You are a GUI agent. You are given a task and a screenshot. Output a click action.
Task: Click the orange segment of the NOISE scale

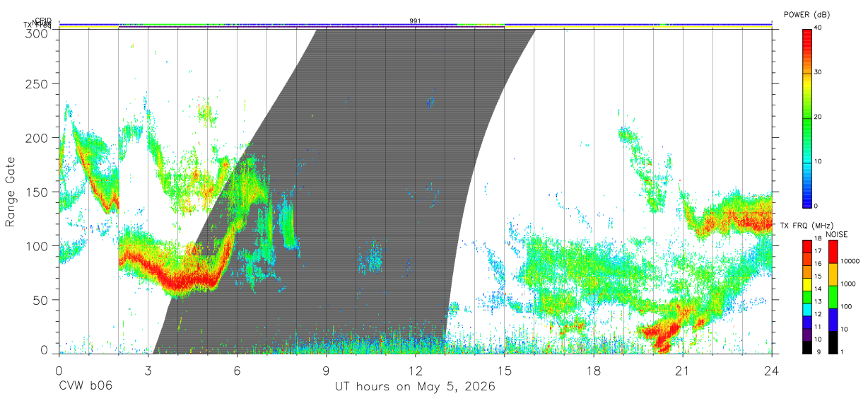pyautogui.click(x=833, y=274)
